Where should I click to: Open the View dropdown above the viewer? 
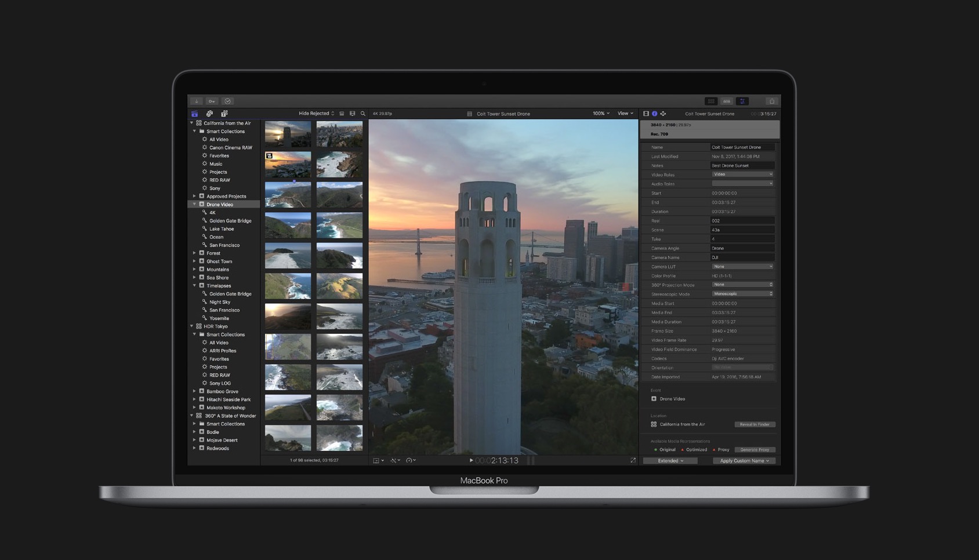click(625, 113)
